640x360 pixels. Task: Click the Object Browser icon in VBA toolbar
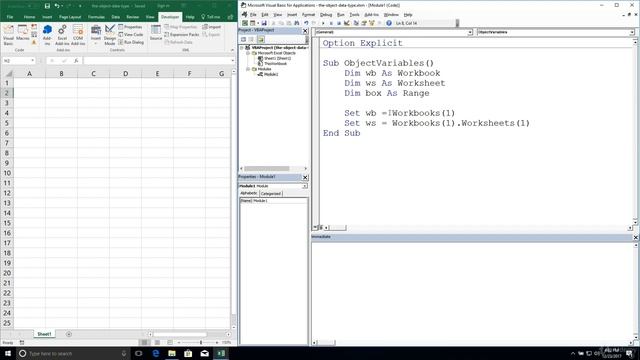(x=371, y=23)
